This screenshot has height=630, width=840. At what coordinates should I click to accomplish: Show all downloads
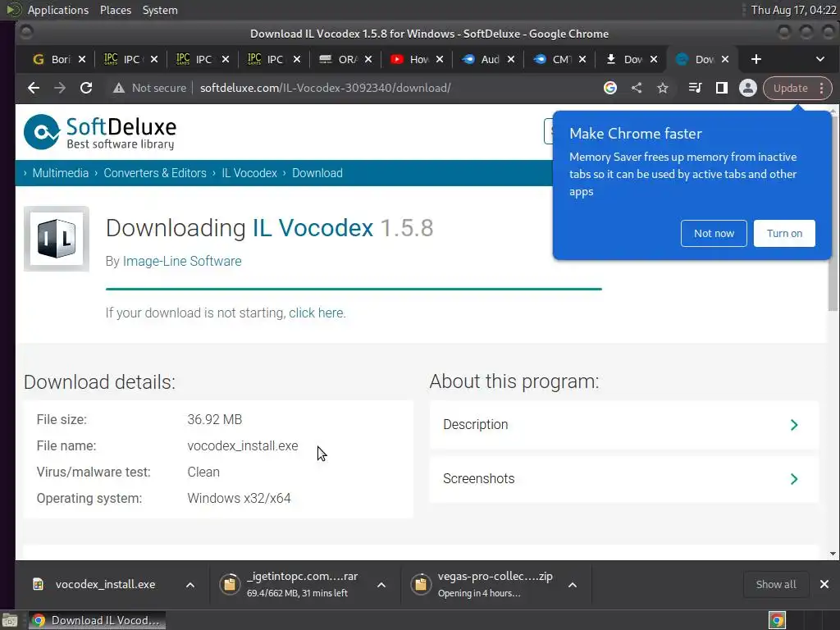[775, 584]
